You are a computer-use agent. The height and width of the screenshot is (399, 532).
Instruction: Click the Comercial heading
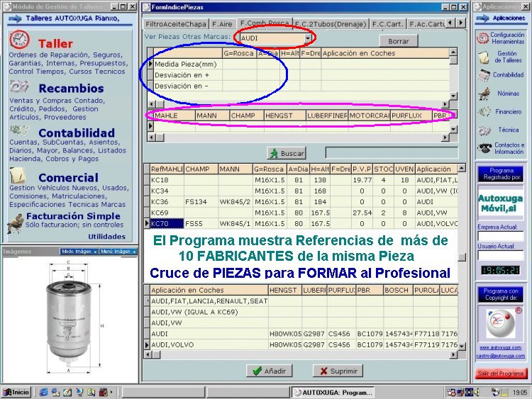[x=68, y=178]
